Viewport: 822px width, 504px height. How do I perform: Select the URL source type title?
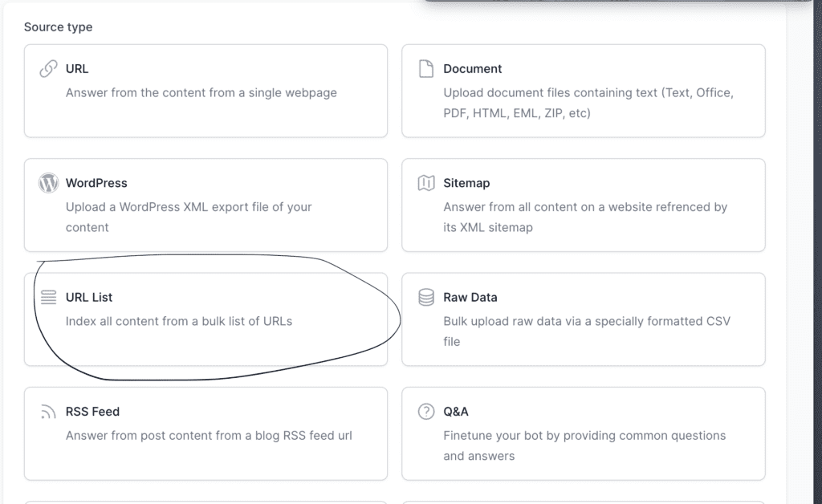click(77, 69)
